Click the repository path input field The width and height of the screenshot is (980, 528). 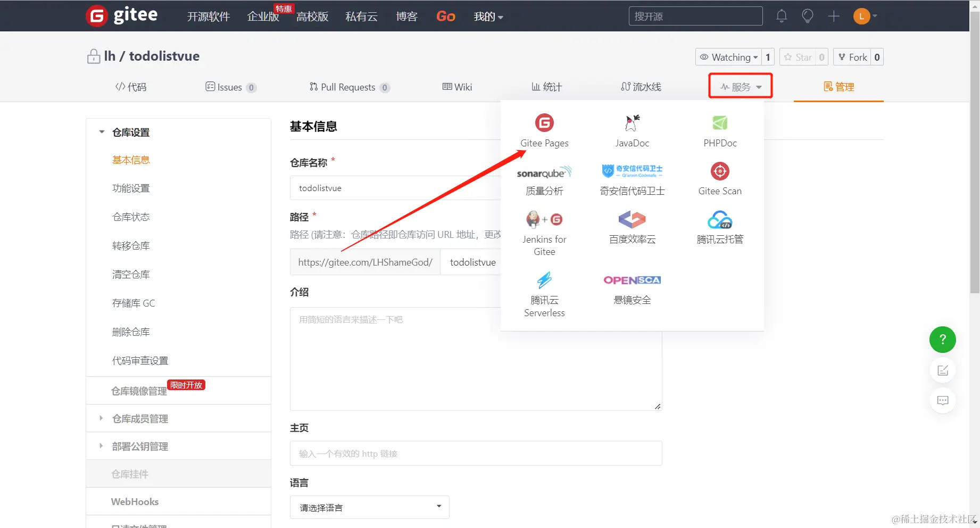tap(471, 262)
